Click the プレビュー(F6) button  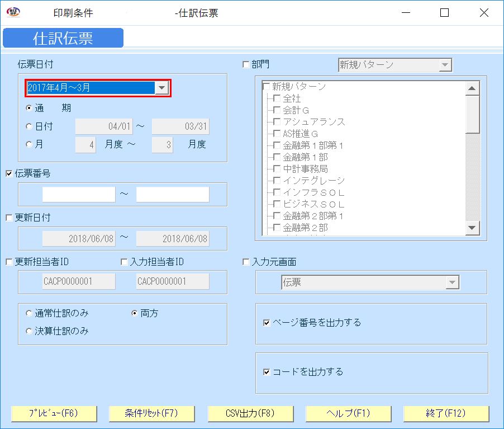point(53,413)
